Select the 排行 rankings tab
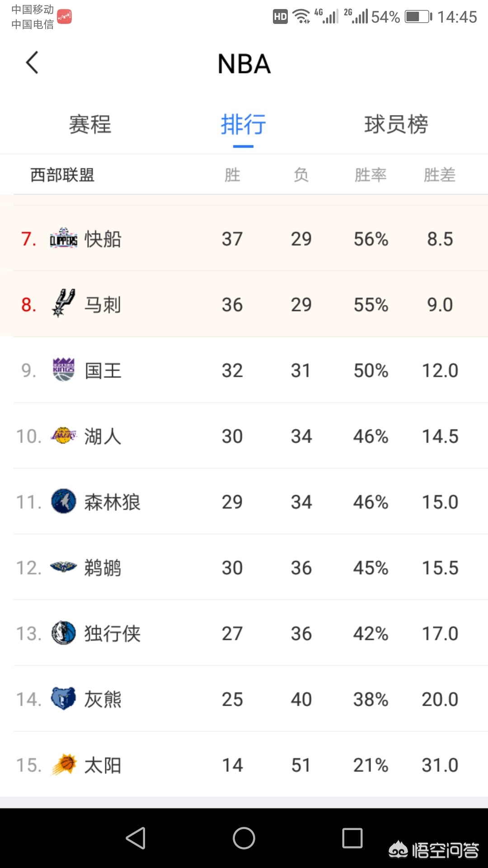 [243, 124]
